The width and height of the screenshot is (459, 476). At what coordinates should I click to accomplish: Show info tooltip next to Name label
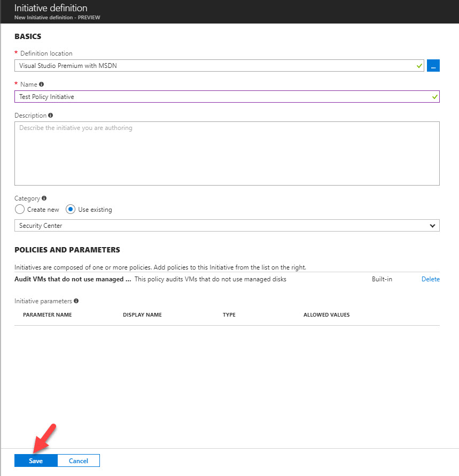coord(42,85)
